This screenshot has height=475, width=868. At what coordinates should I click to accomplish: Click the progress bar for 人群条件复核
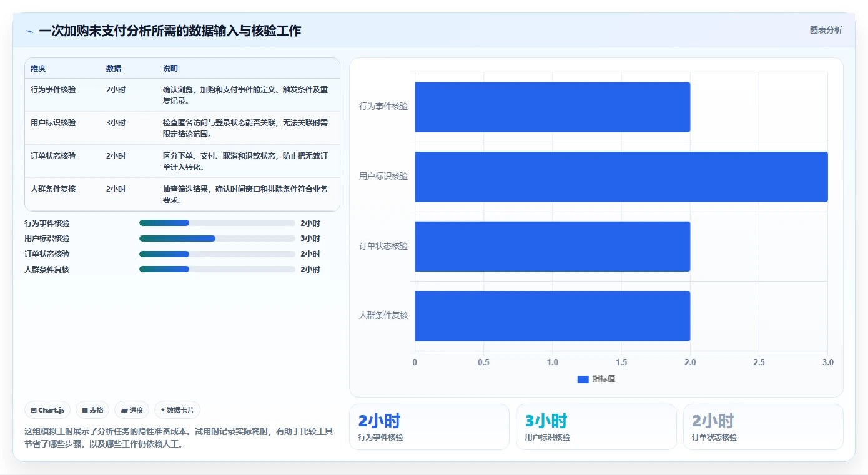tap(217, 269)
